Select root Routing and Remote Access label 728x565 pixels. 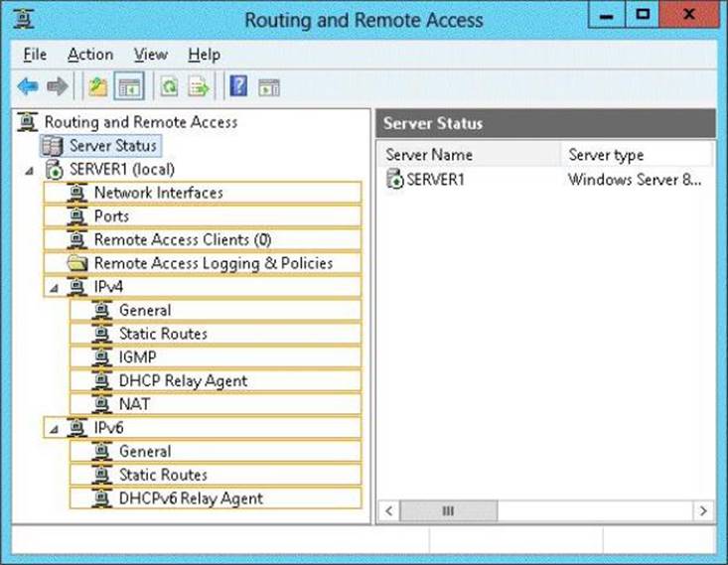(x=141, y=122)
